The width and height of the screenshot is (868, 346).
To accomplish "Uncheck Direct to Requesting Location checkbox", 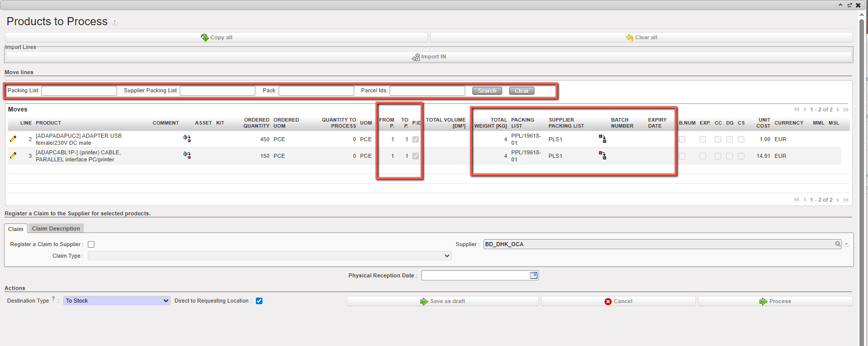I will [x=259, y=301].
